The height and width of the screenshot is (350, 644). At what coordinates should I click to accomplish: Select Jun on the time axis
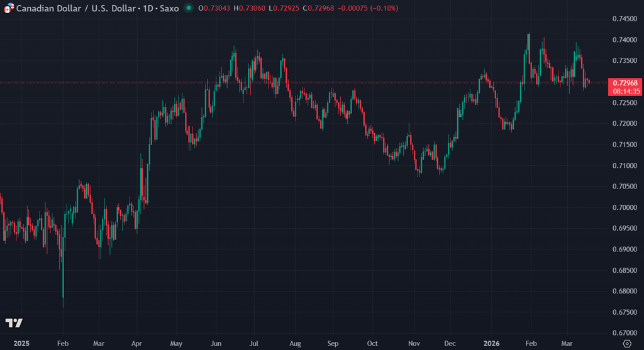(215, 344)
